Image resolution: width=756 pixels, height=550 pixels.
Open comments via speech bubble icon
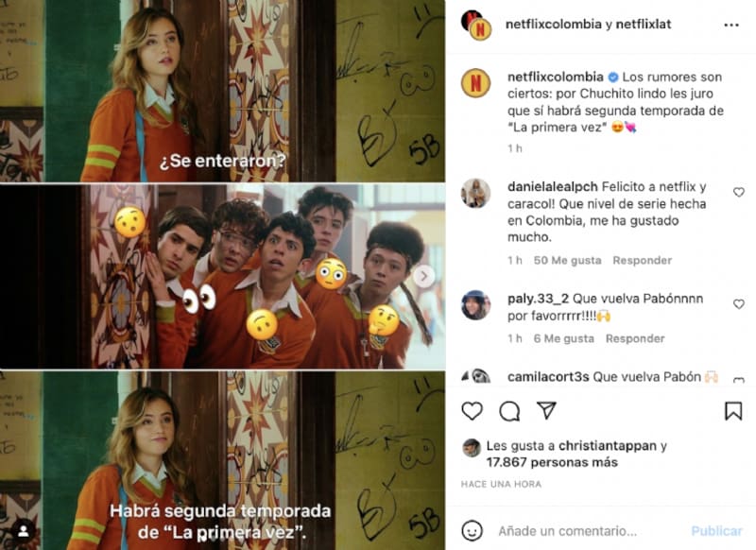pyautogui.click(x=509, y=411)
